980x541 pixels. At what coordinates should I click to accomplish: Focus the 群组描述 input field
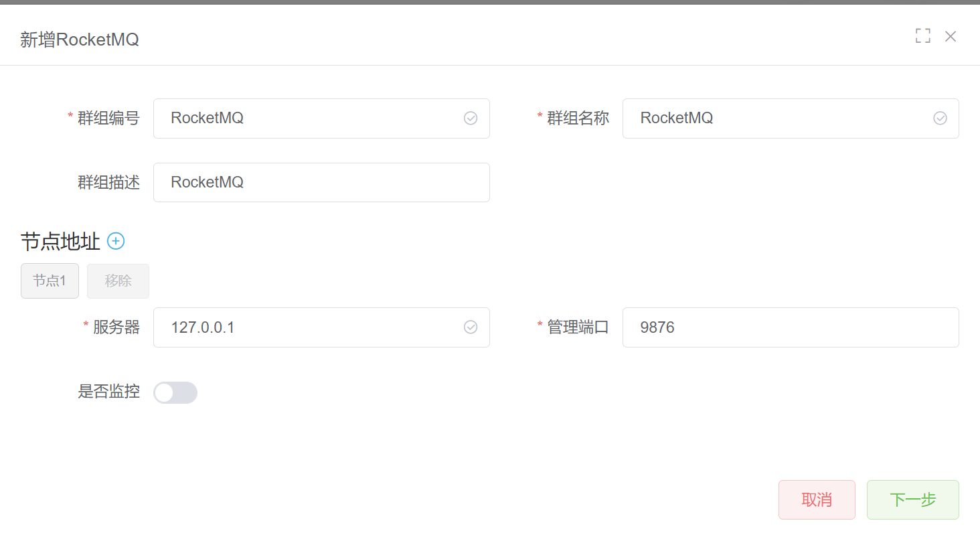pos(321,182)
